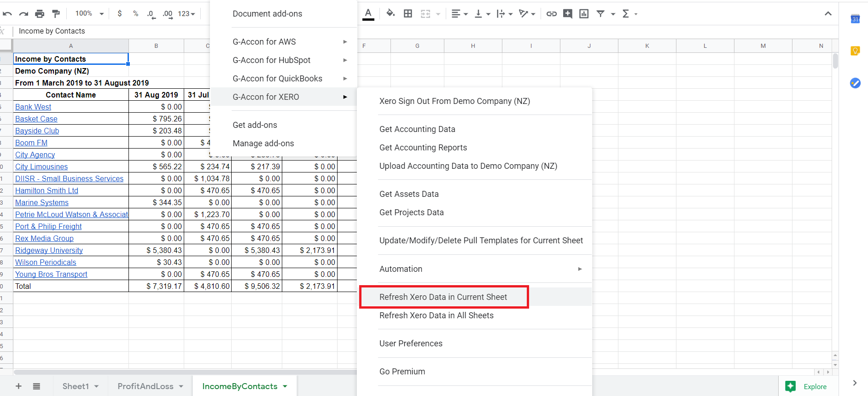Open Google Tasks side panel icon
Image resolution: width=868 pixels, height=396 pixels.
[x=855, y=83]
